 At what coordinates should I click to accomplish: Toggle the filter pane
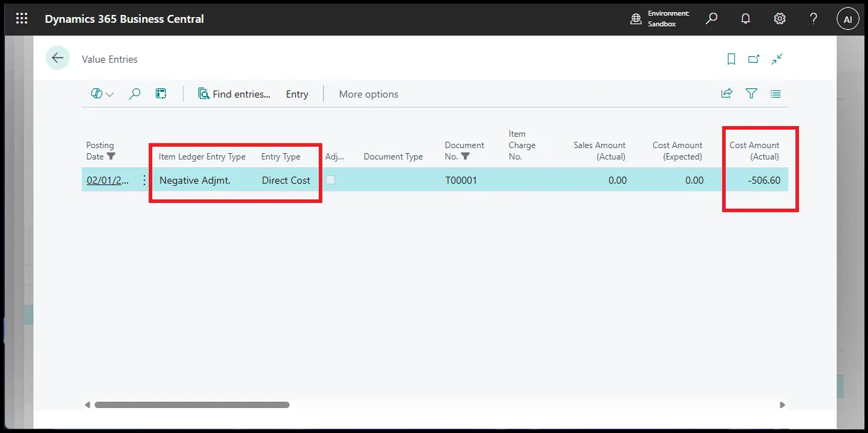point(751,93)
